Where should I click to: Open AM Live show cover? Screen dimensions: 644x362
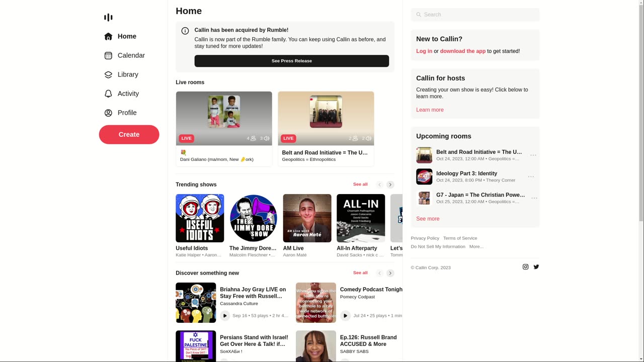[x=307, y=218]
